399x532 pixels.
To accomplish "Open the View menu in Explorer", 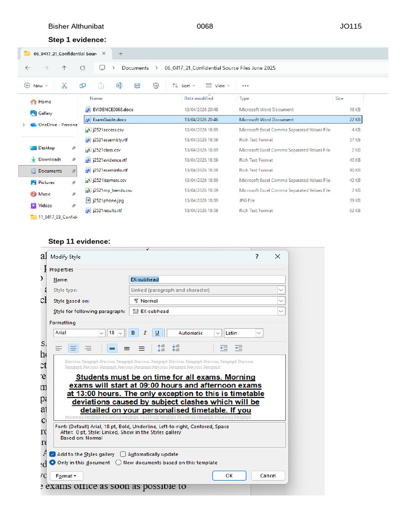I will [x=218, y=86].
